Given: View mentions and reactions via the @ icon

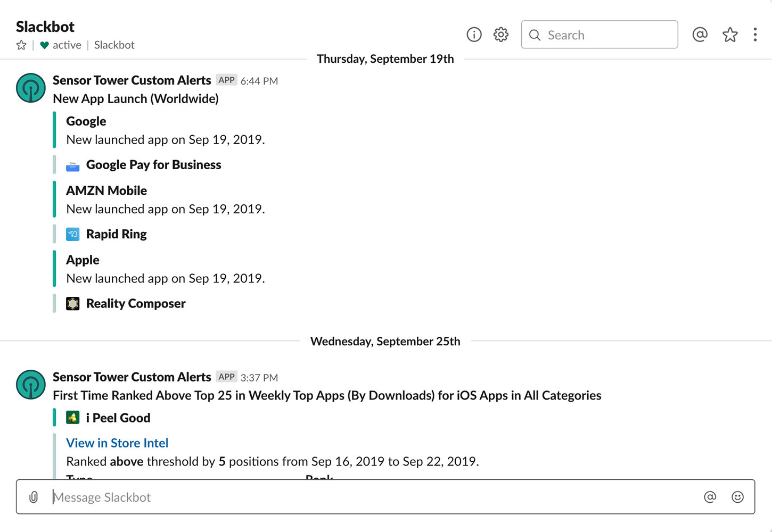Looking at the screenshot, I should (700, 35).
